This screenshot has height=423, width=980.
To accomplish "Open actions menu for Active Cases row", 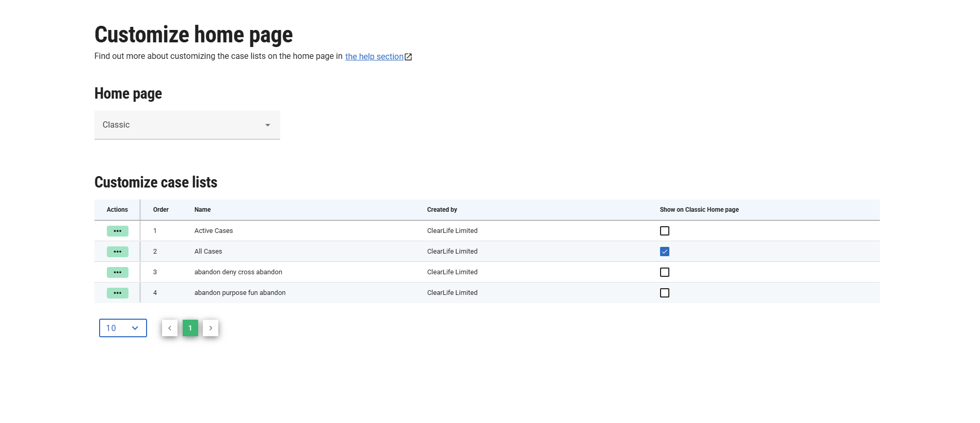I will 117,231.
